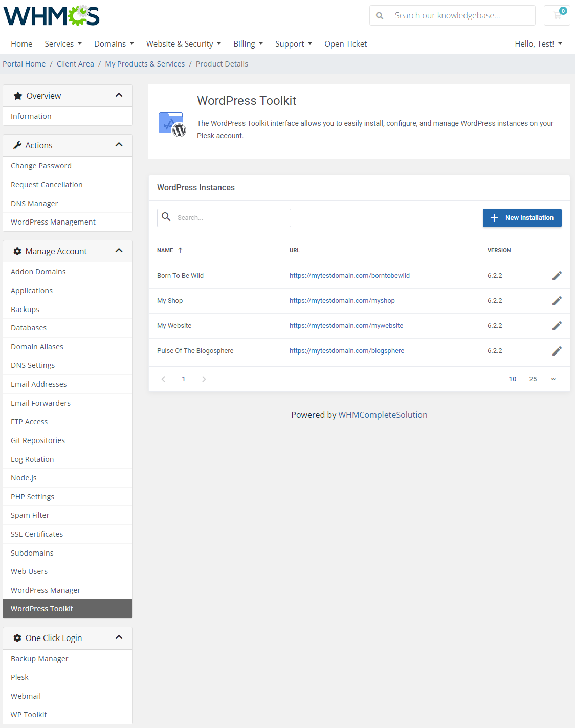This screenshot has width=575, height=728.
Task: Open the Services dropdown menu
Action: pos(63,44)
